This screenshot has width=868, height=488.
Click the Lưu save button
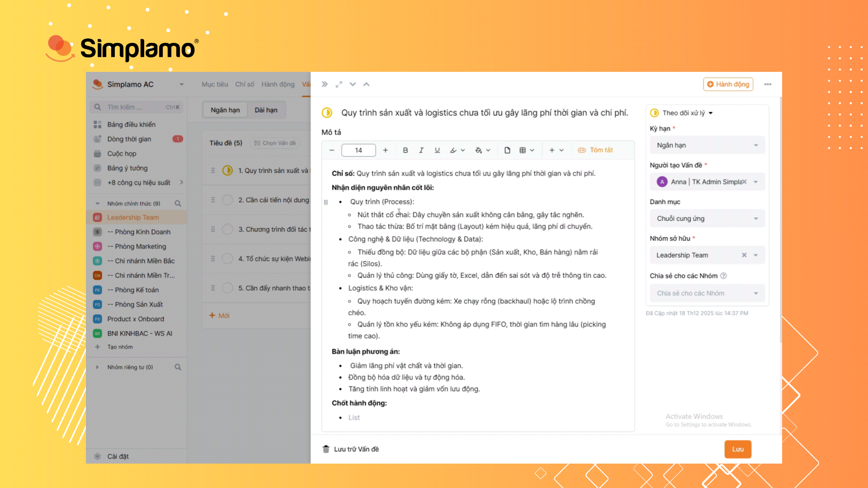(x=738, y=449)
